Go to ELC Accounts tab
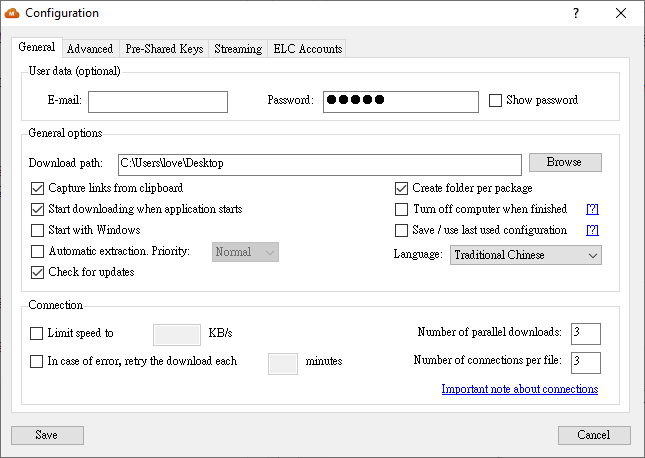The width and height of the screenshot is (645, 458). coord(307,48)
